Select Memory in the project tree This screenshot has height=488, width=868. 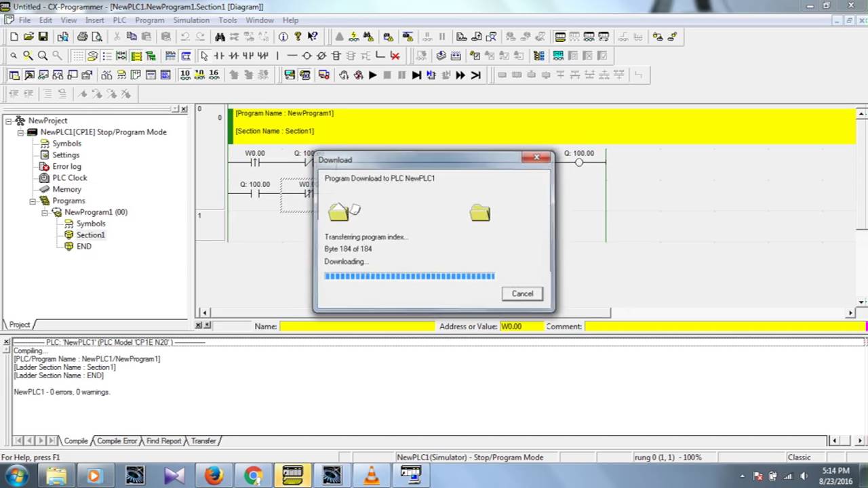click(66, 190)
